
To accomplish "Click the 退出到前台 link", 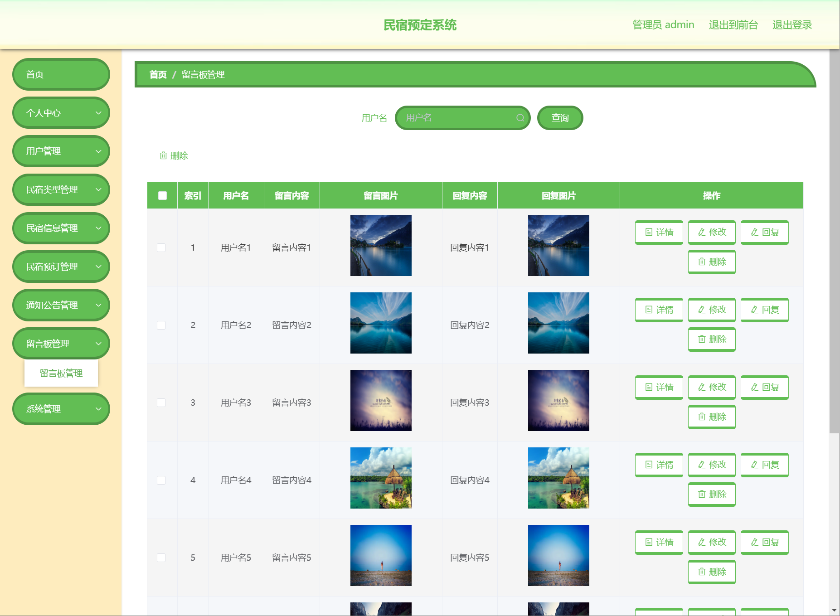I will tap(733, 25).
